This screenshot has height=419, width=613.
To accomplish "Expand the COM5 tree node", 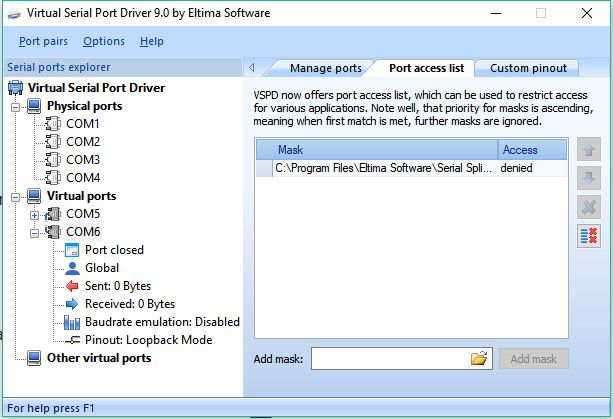I will pos(34,215).
